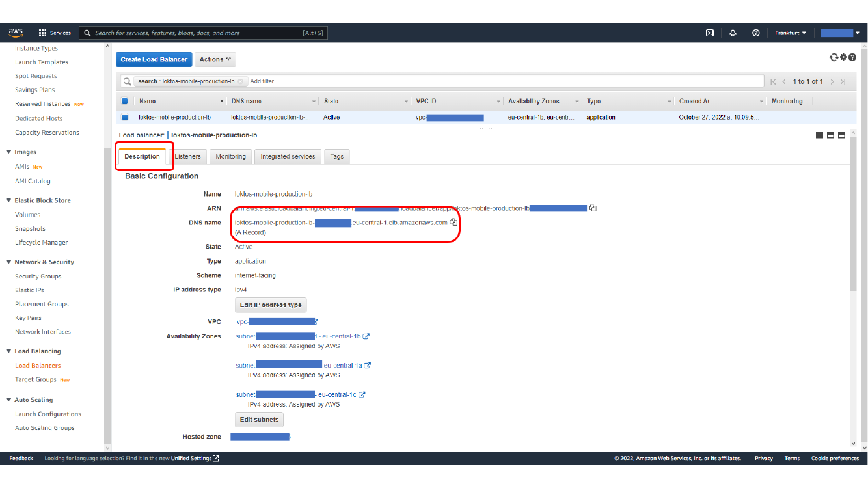Open the Type column filter arrow

coord(670,102)
